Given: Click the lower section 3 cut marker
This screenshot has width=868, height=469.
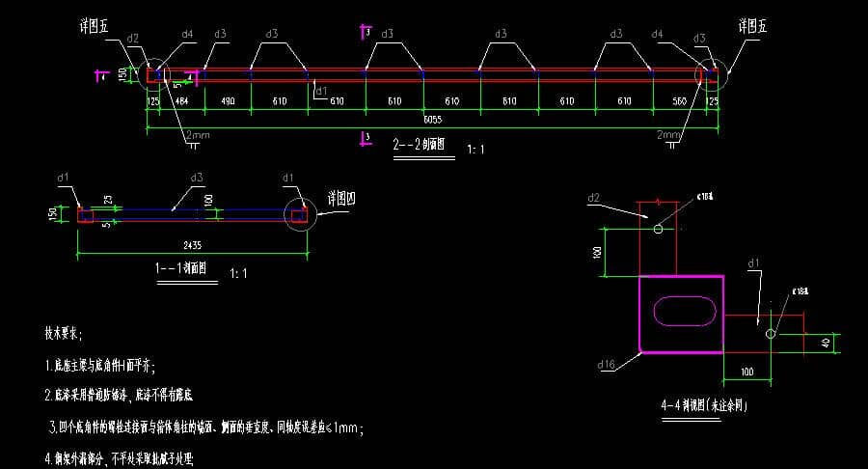Looking at the screenshot, I should [x=365, y=136].
